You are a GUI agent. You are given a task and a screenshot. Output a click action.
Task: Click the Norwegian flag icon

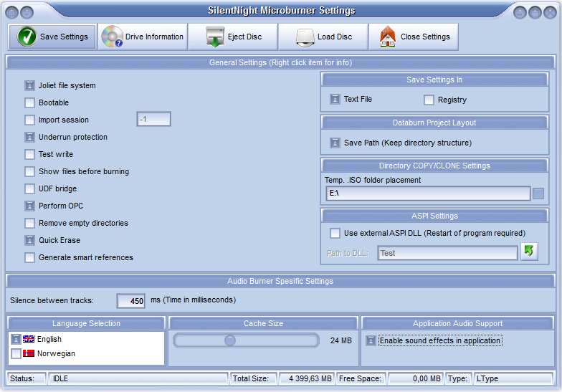pyautogui.click(x=29, y=353)
